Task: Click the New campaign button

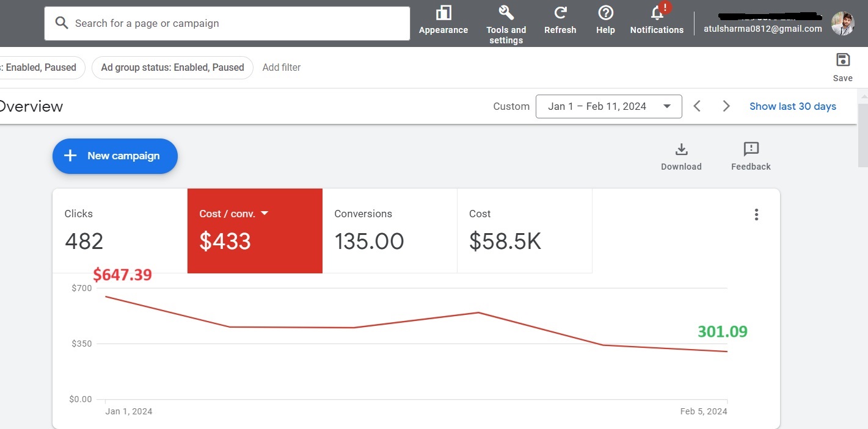Action: pos(115,156)
